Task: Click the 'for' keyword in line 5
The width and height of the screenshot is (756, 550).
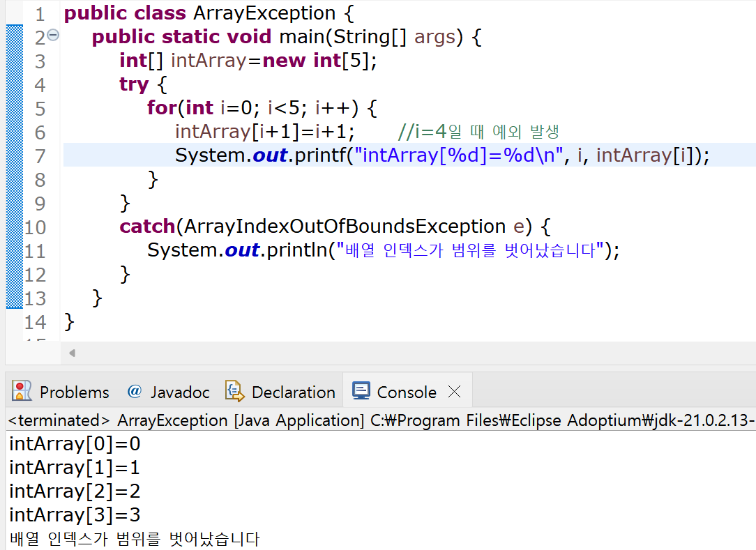Action: (162, 108)
